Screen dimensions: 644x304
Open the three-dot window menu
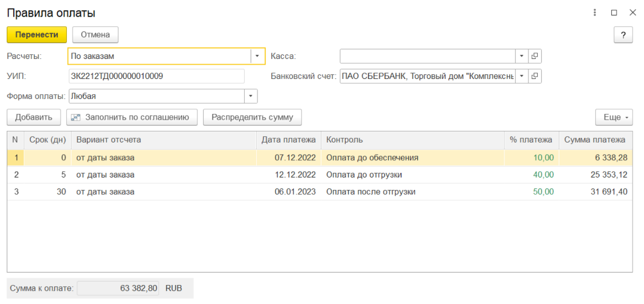click(x=595, y=13)
